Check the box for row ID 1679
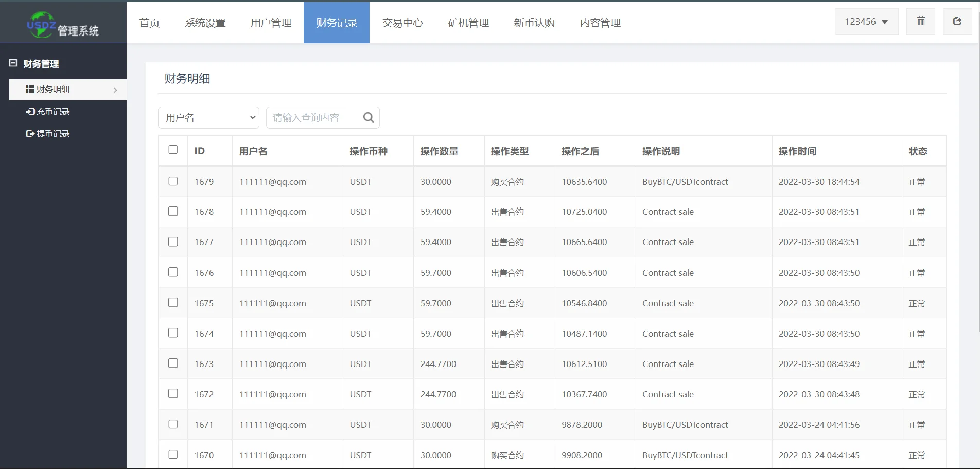The height and width of the screenshot is (469, 980). click(173, 181)
